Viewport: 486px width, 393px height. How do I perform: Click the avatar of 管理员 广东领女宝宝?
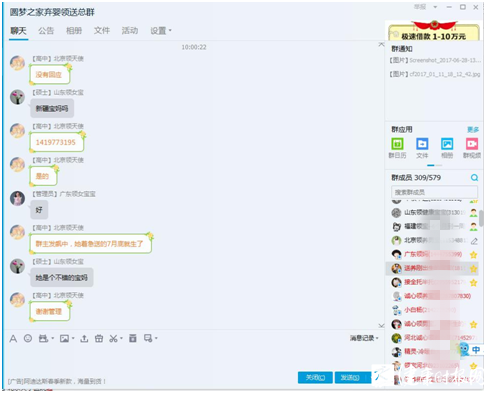coord(17,199)
